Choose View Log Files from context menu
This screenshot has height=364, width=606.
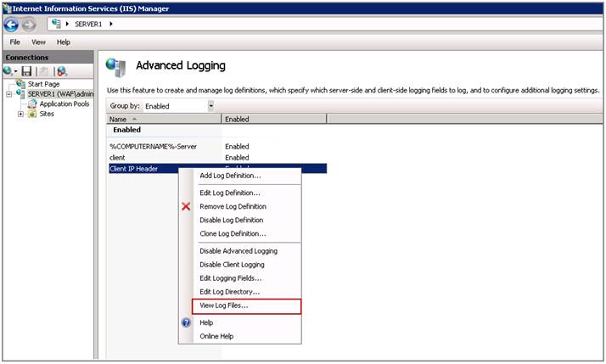[x=223, y=305]
